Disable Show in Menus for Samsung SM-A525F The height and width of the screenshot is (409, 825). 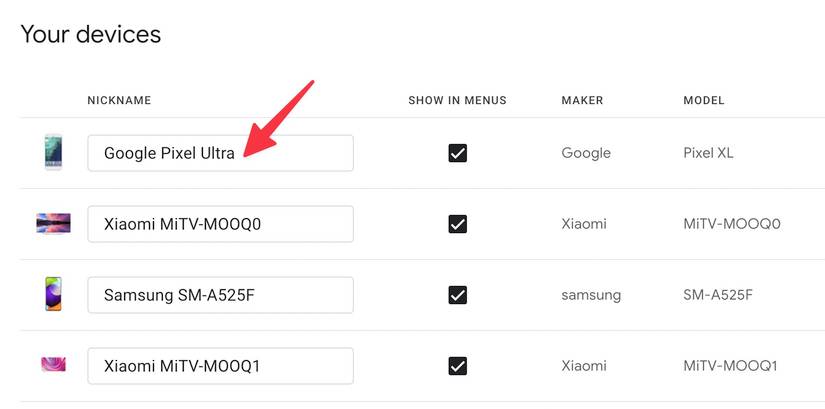(458, 295)
